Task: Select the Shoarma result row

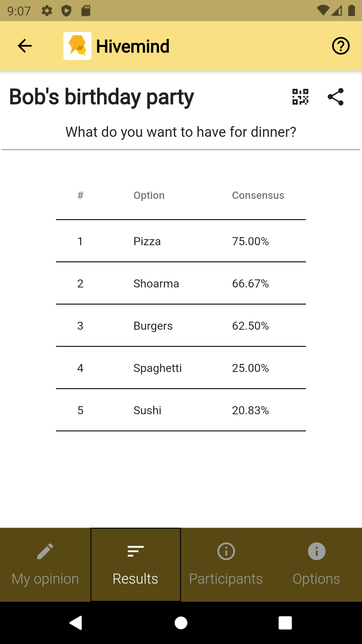Action: [x=181, y=283]
